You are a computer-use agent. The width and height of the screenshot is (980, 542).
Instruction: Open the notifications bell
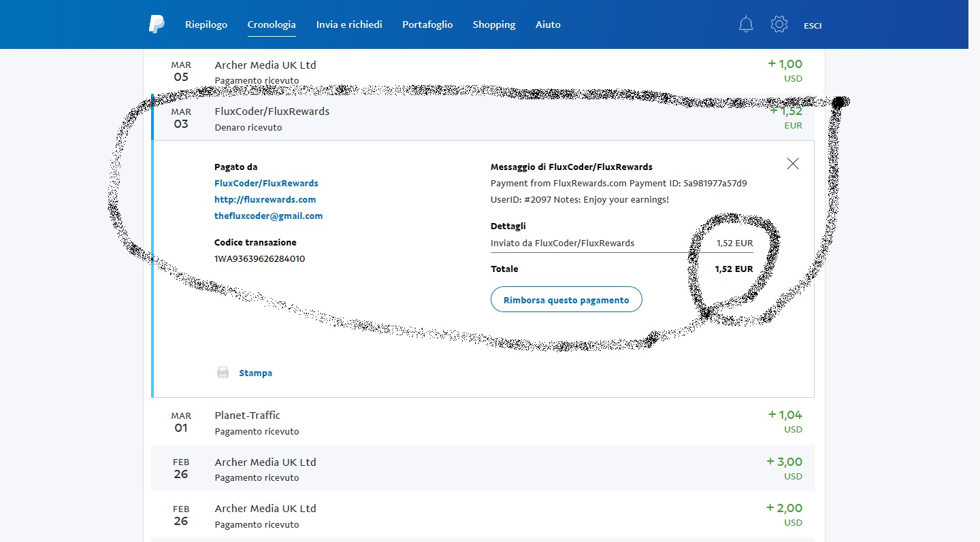click(x=746, y=24)
